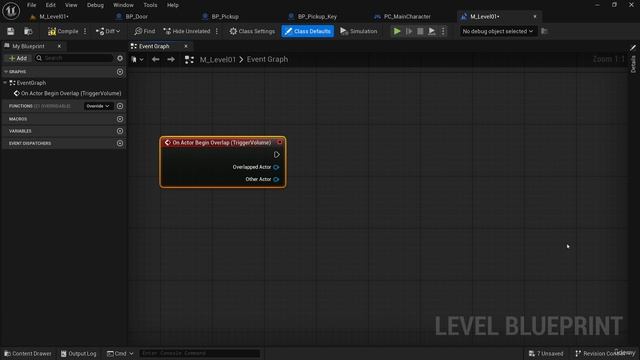Open Find in blueprint

point(145,31)
